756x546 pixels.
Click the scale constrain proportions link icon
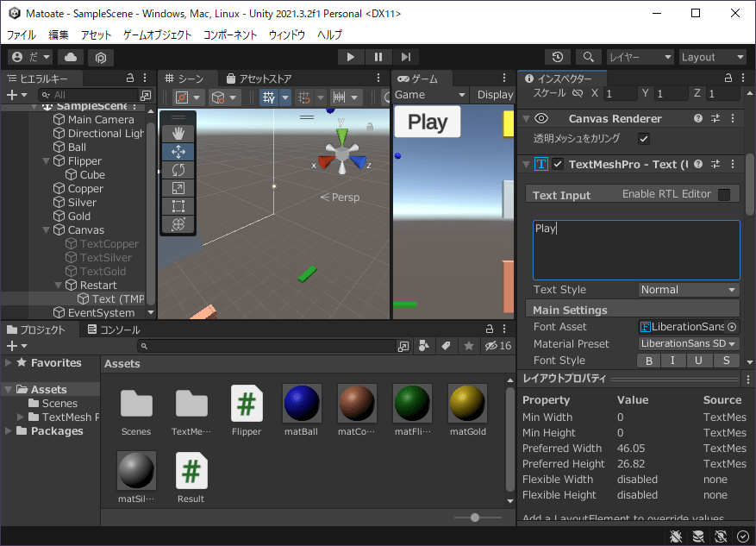577,93
